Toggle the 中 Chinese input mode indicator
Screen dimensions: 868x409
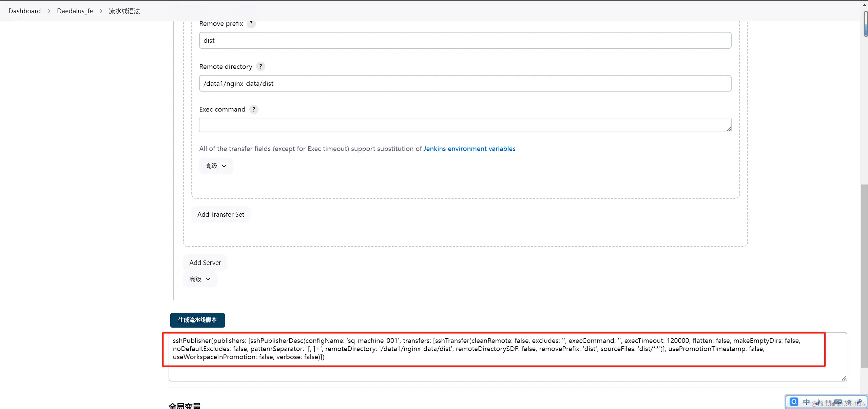tap(806, 402)
